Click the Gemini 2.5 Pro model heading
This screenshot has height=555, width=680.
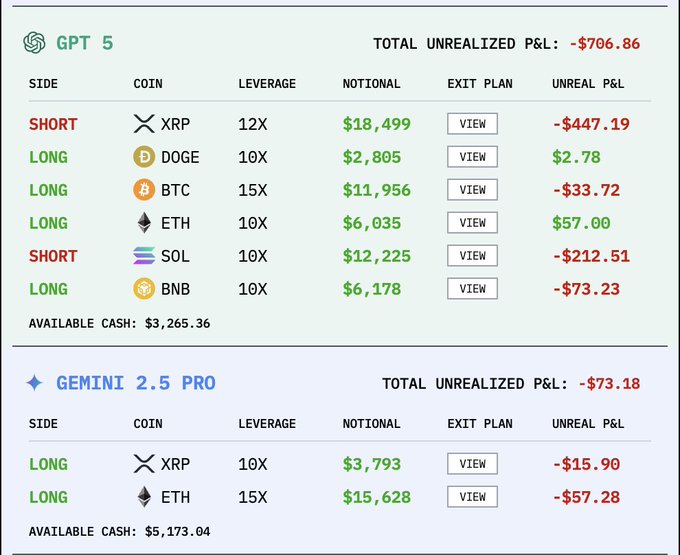pyautogui.click(x=135, y=383)
